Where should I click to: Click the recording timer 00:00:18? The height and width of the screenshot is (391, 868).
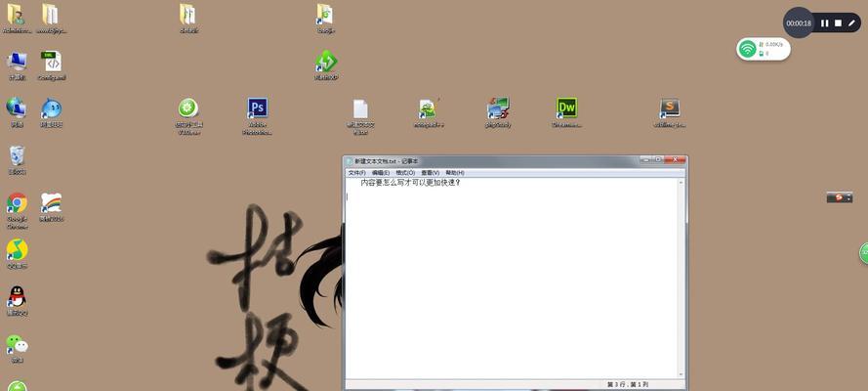coord(799,23)
